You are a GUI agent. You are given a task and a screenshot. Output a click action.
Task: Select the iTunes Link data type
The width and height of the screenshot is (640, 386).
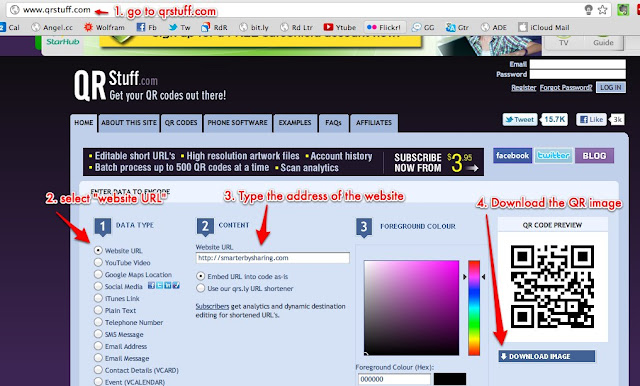click(98, 298)
